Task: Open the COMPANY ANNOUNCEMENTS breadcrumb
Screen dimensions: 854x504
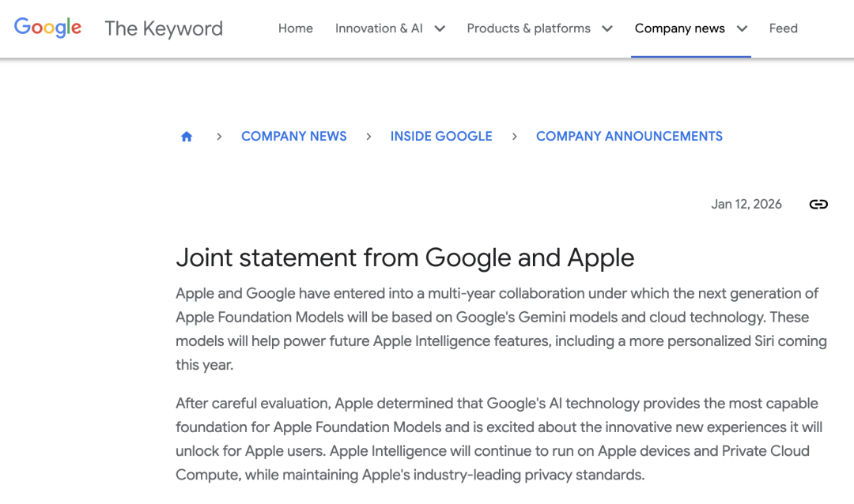Action: tap(629, 136)
